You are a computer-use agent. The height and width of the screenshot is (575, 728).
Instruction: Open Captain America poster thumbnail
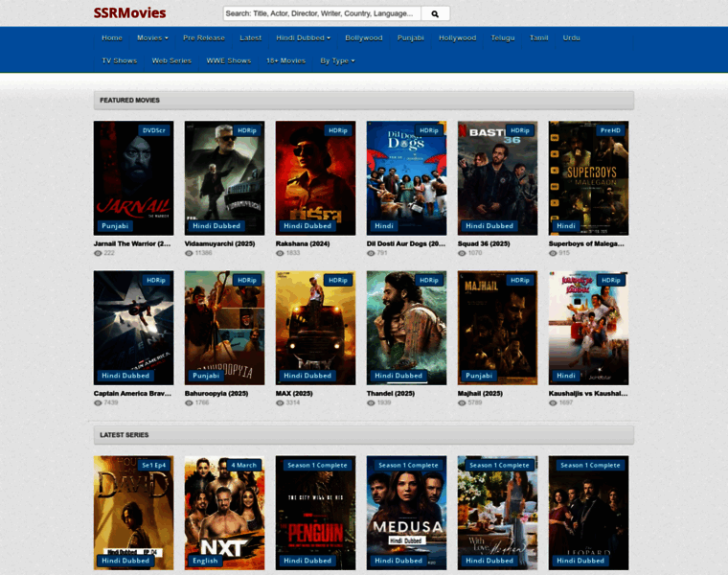click(x=134, y=328)
